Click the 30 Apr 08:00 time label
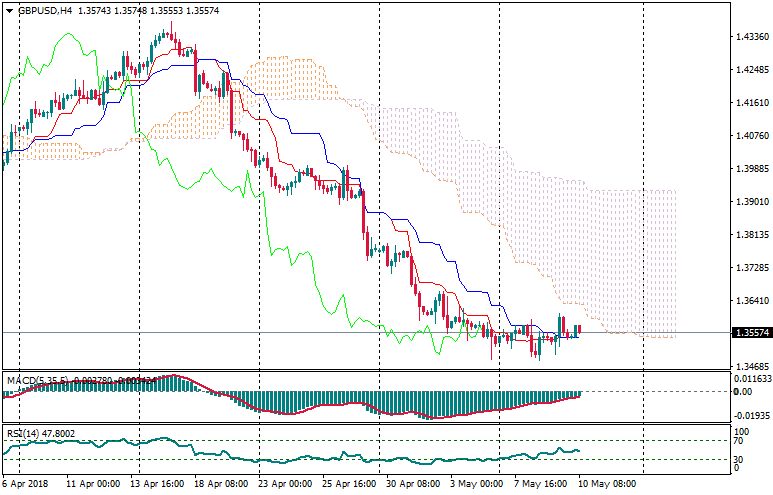This screenshot has height=495, width=773. [413, 483]
